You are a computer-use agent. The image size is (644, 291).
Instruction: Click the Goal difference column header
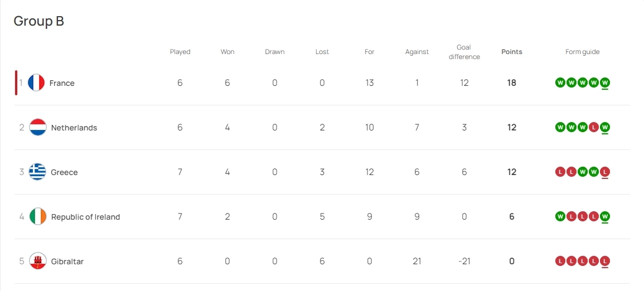pos(464,52)
